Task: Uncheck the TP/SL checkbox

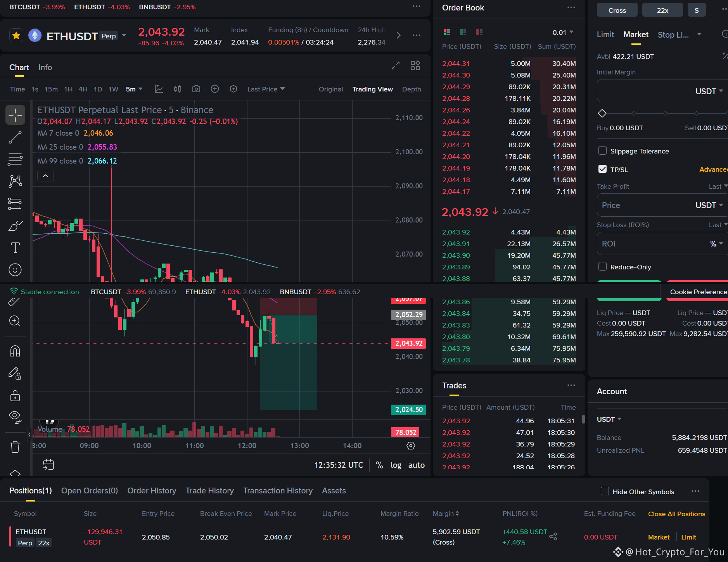Action: pyautogui.click(x=602, y=169)
